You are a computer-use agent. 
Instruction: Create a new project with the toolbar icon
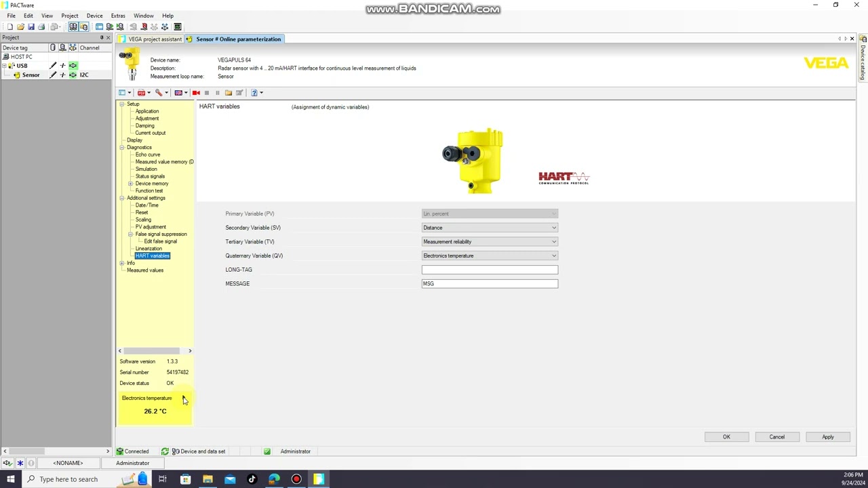point(10,27)
